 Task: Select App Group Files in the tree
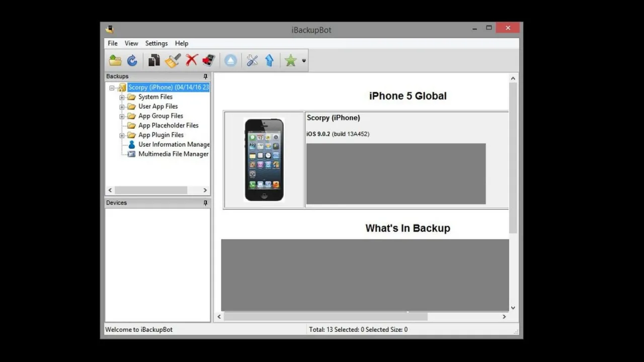(160, 116)
